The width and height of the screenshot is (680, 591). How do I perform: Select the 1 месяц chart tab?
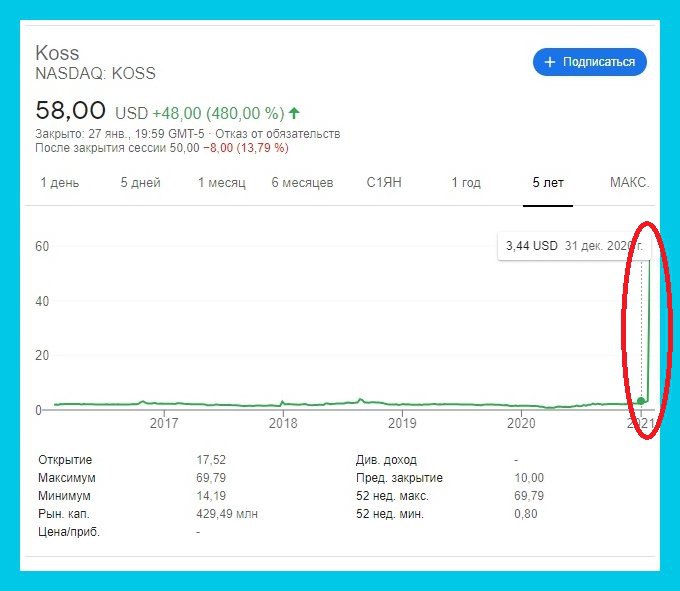222,183
